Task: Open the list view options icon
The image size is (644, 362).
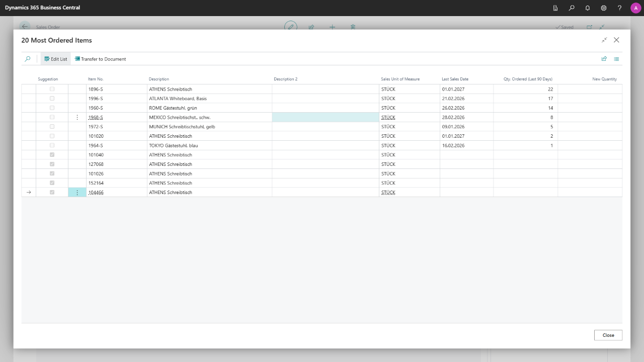Action: click(x=616, y=59)
